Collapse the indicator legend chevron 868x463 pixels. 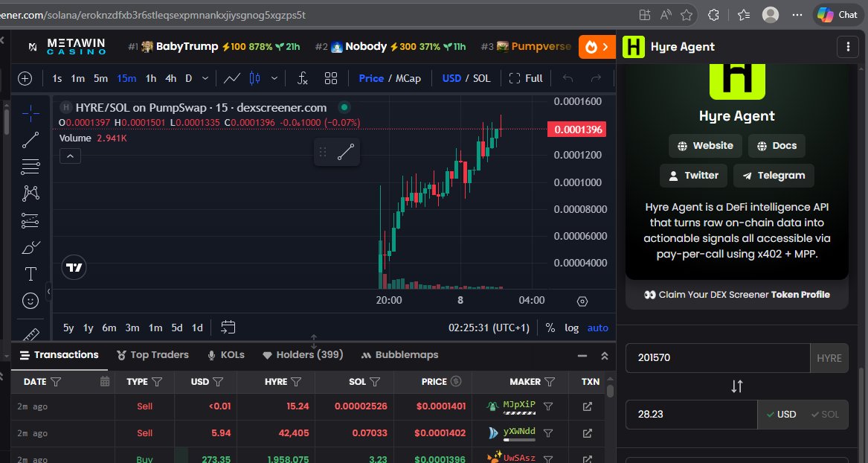pyautogui.click(x=71, y=156)
